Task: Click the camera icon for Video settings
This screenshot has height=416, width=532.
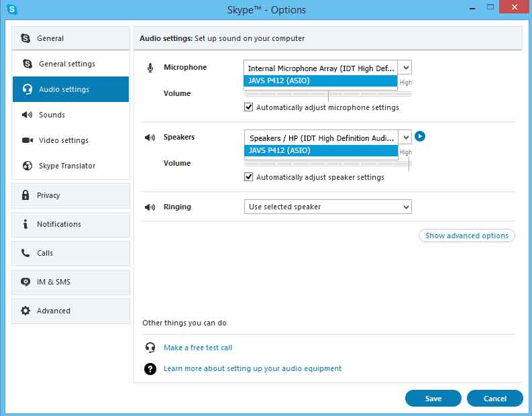Action: 28,140
